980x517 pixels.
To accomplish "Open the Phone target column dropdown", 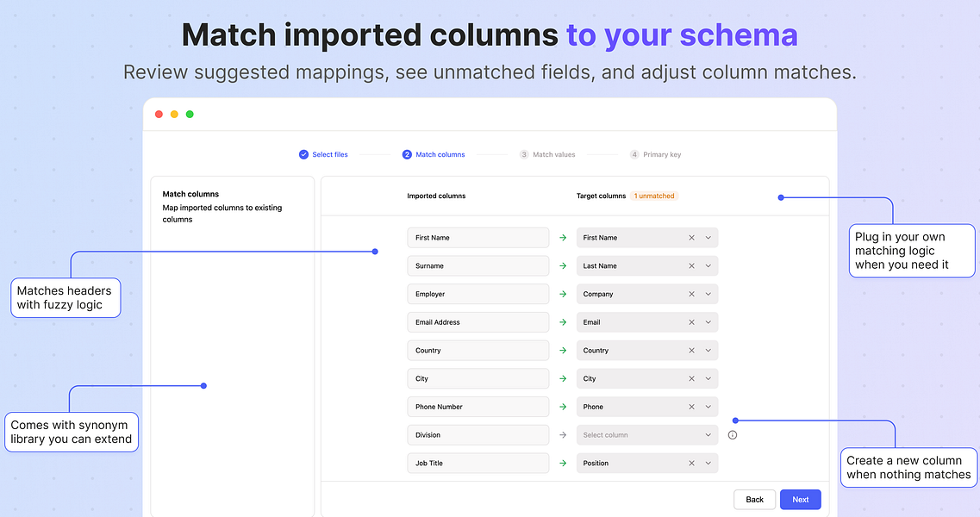I will (708, 407).
